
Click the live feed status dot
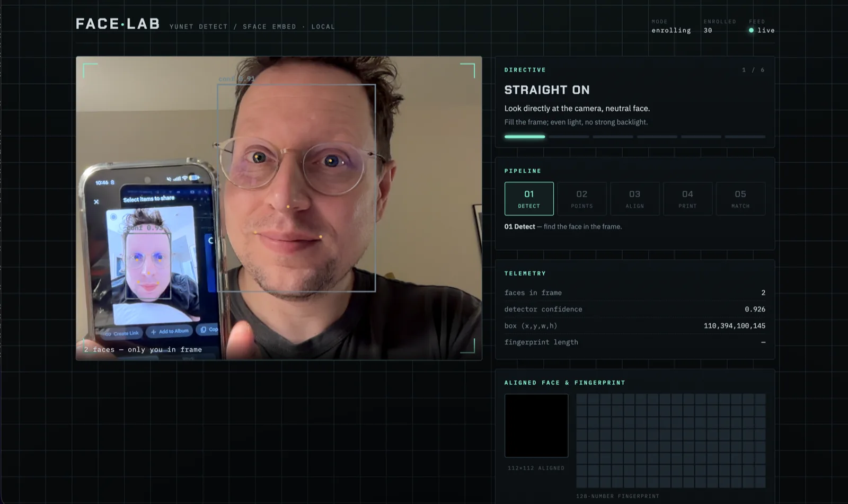[x=751, y=30]
